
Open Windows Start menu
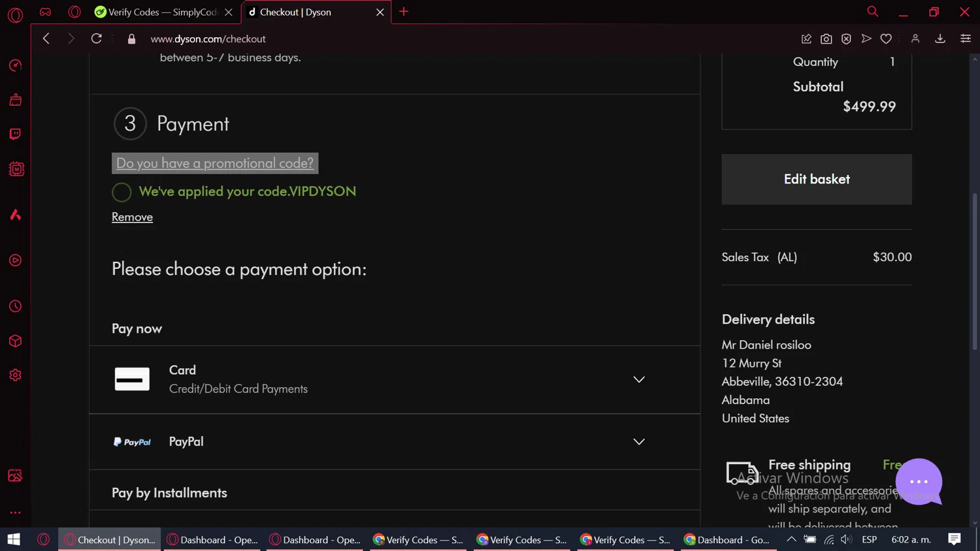pyautogui.click(x=14, y=539)
